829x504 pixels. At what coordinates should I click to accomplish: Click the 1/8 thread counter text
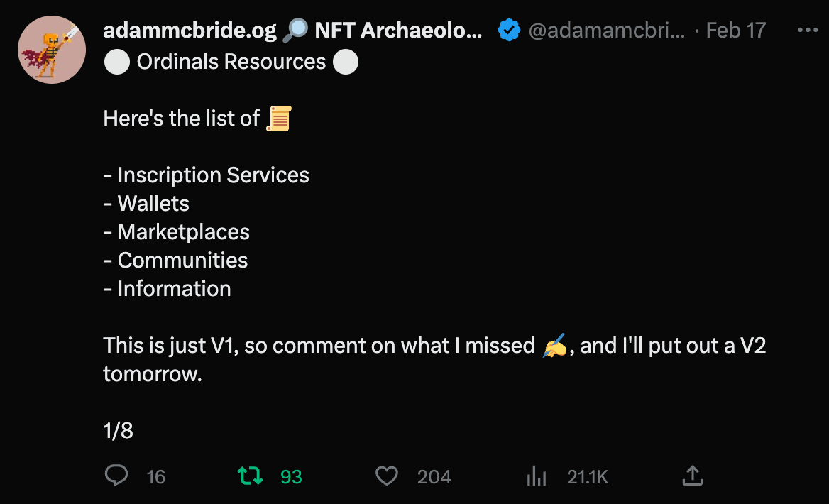coord(118,430)
